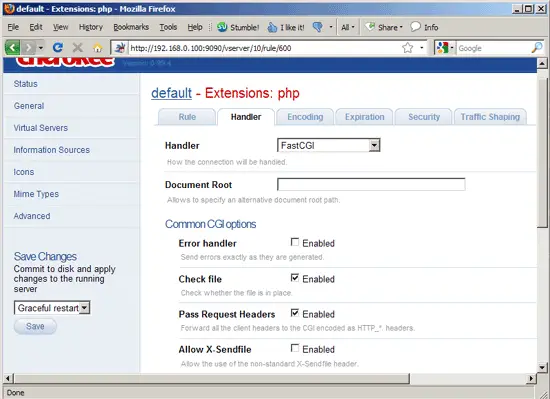Switch to the Traffic Shaping tab
The width and height of the screenshot is (550, 399).
[x=490, y=117]
